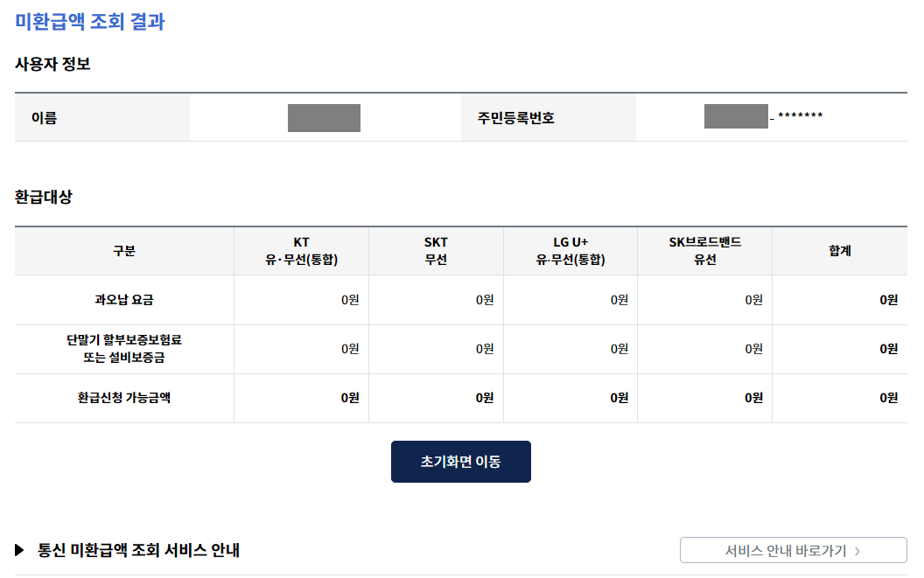Select the 과오납 요금 row label

coord(122,300)
